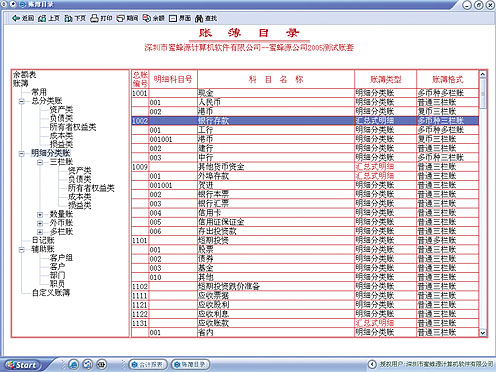Screen dimensions: 496x372
Task: Click the 返回 back arrow icon
Action: point(15,18)
